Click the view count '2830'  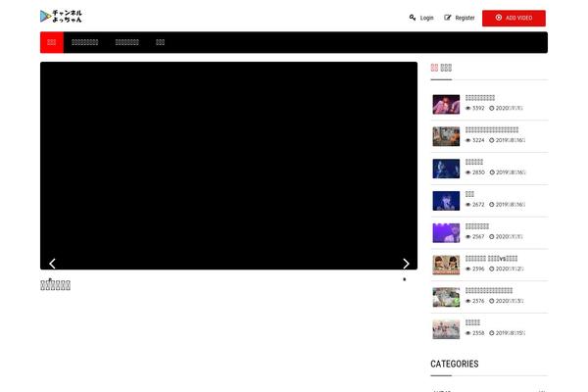click(x=478, y=172)
